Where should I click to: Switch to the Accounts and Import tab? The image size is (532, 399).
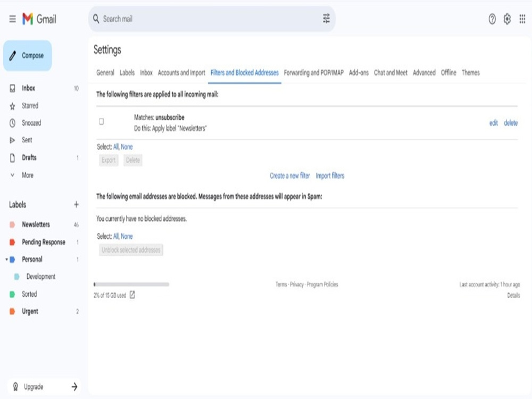181,72
